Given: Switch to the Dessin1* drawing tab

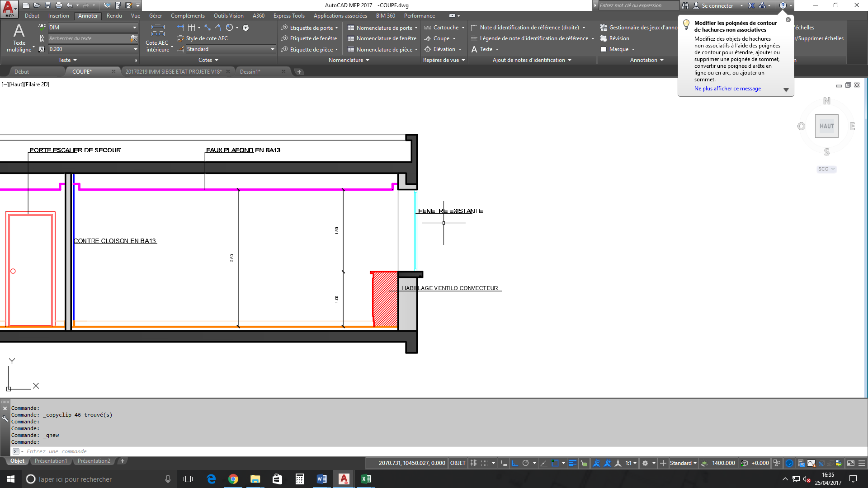Looking at the screenshot, I should pos(250,72).
